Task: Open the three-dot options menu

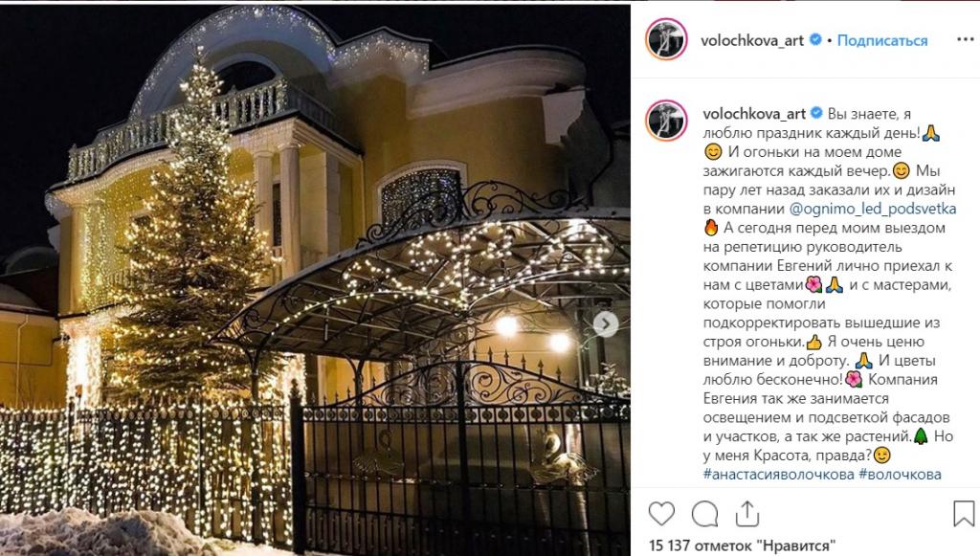Action: click(x=966, y=39)
